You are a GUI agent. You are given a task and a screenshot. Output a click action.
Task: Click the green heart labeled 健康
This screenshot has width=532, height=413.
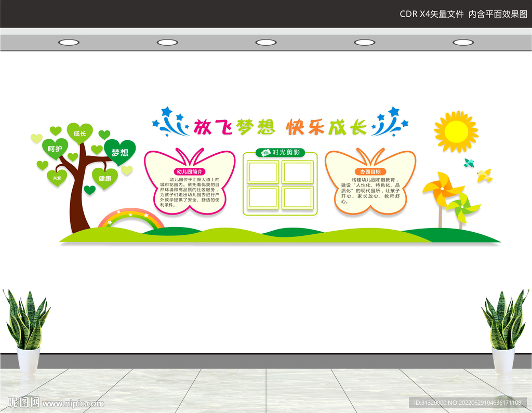pyautogui.click(x=105, y=178)
